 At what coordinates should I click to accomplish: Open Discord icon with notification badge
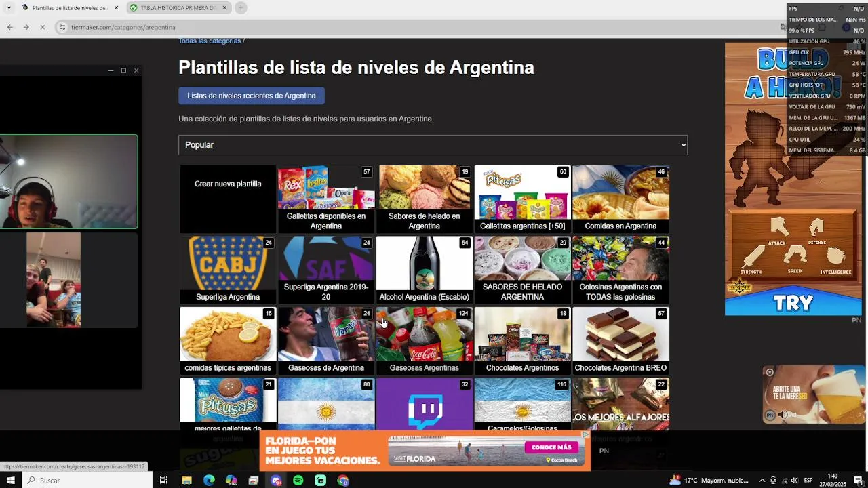[276, 481]
